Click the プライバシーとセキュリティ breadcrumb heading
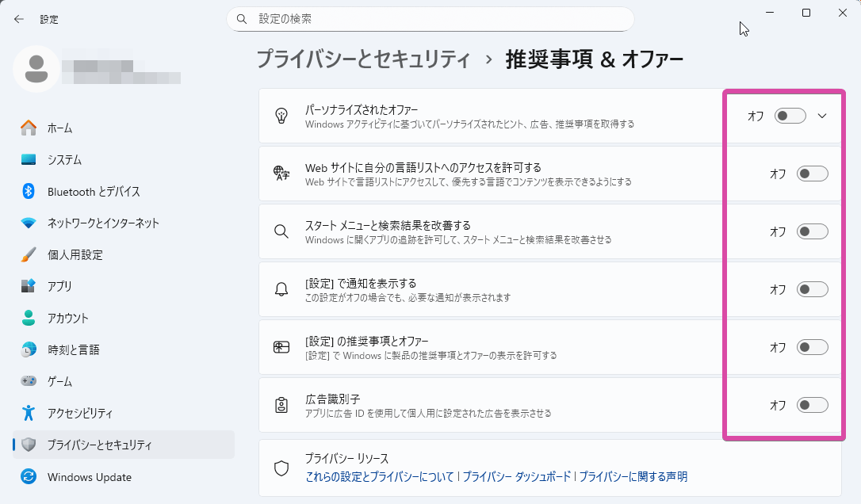Image resolution: width=861 pixels, height=504 pixels. (x=363, y=59)
